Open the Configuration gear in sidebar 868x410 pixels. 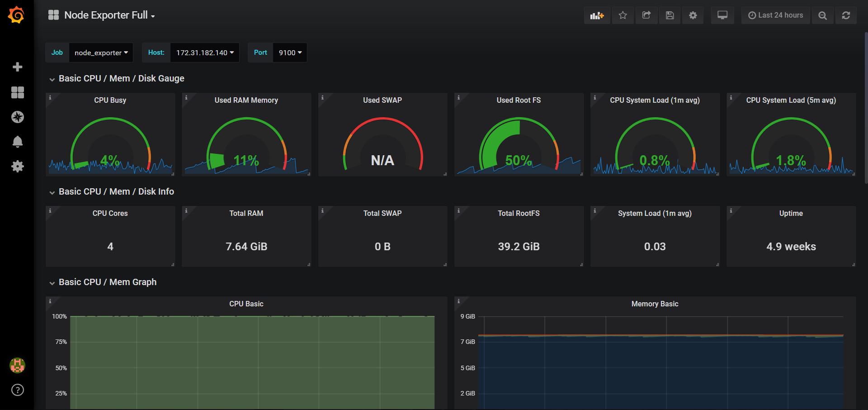click(17, 166)
